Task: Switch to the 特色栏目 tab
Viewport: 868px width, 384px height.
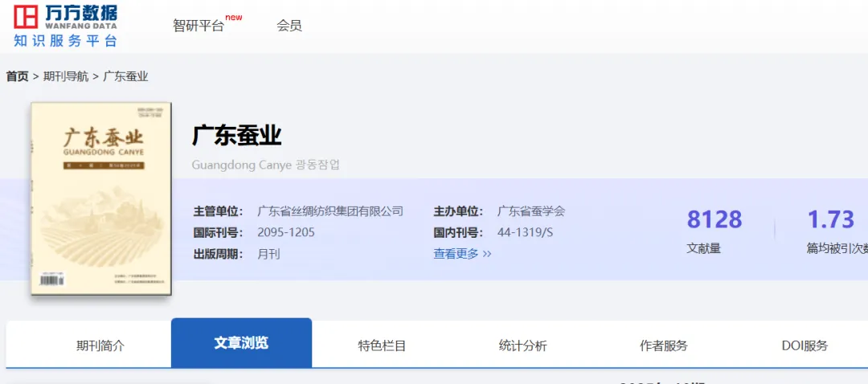Action: [x=382, y=345]
